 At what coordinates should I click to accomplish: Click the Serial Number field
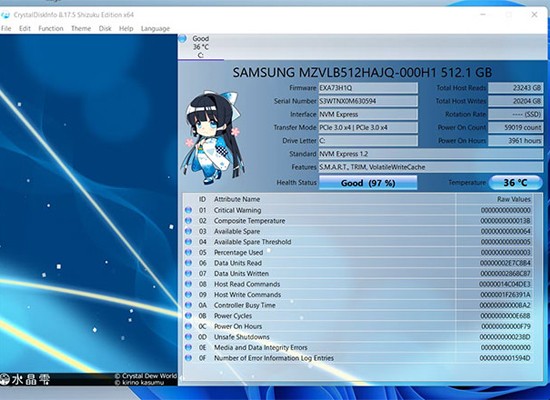point(368,101)
